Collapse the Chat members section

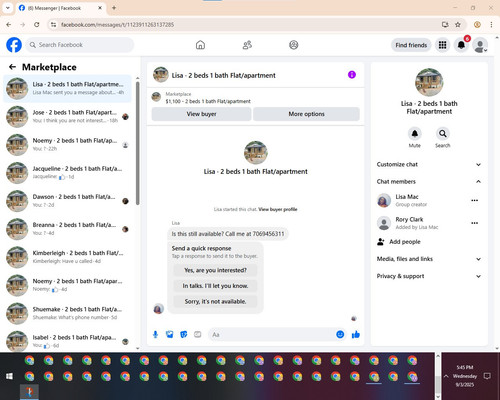point(429,182)
